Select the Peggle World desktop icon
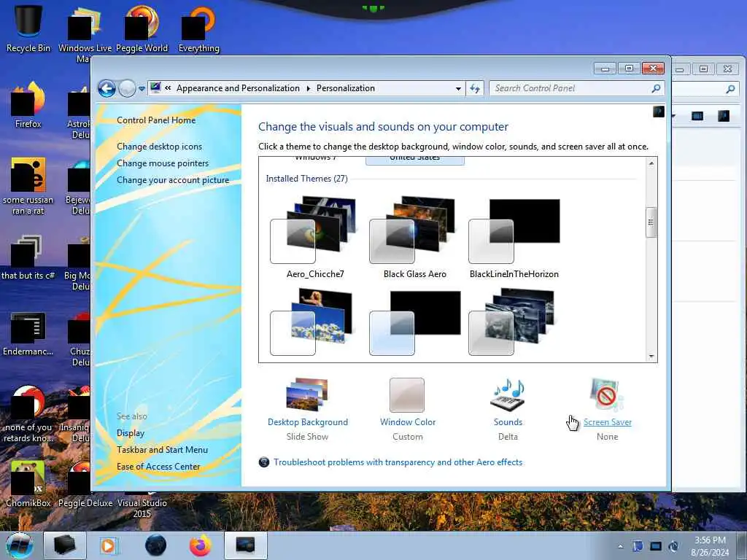 [142, 29]
